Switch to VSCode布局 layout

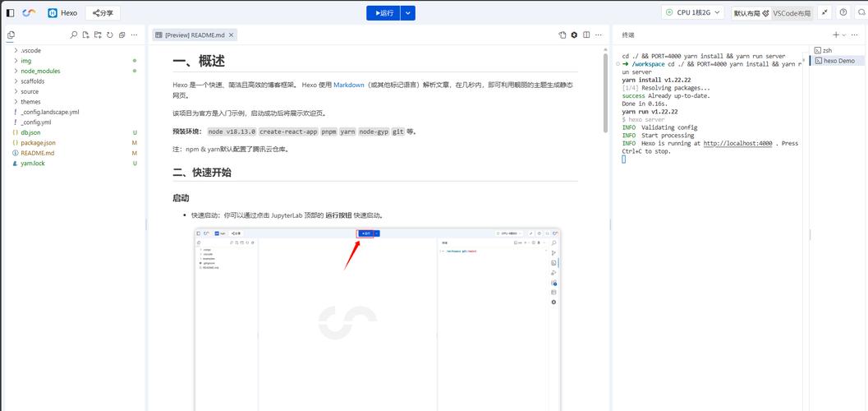[x=792, y=13]
